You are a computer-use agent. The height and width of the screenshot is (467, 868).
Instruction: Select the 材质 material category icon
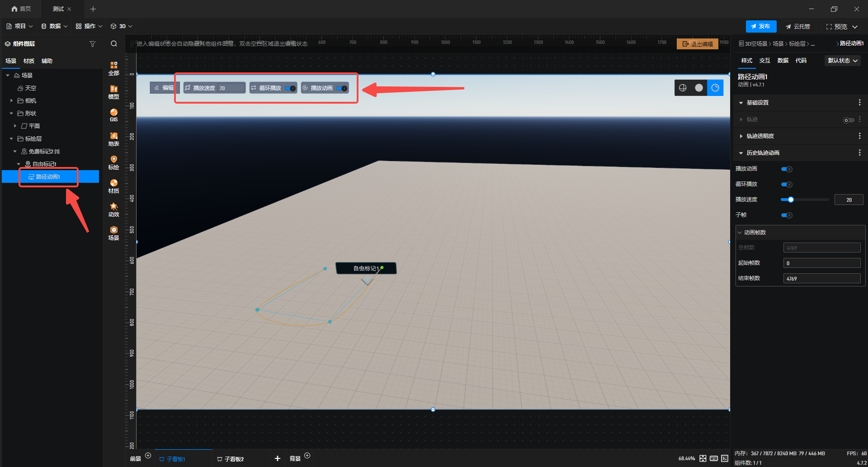pos(113,186)
